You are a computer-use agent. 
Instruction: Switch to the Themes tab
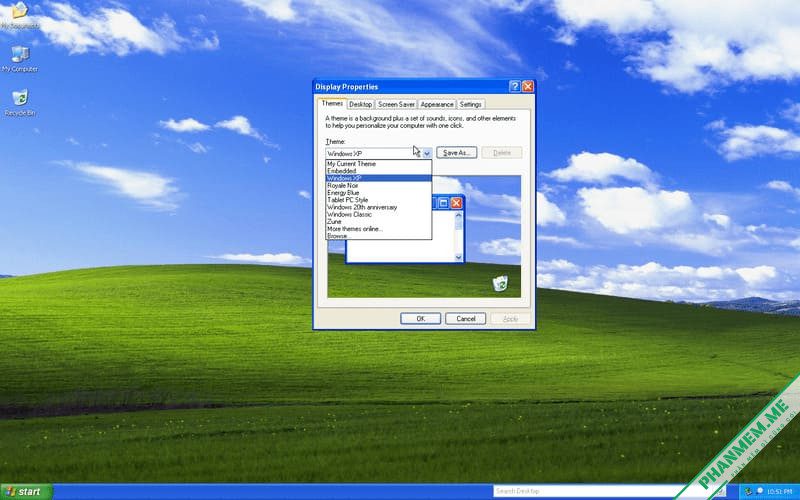point(332,104)
